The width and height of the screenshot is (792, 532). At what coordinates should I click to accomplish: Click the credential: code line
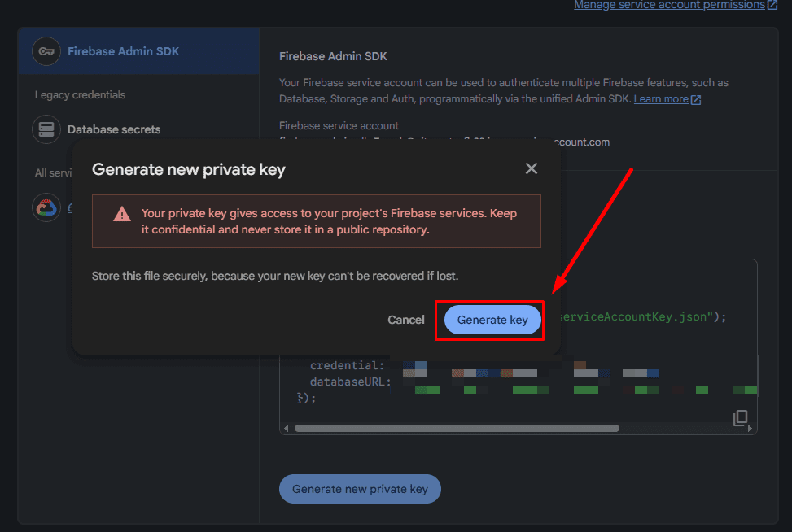point(347,365)
